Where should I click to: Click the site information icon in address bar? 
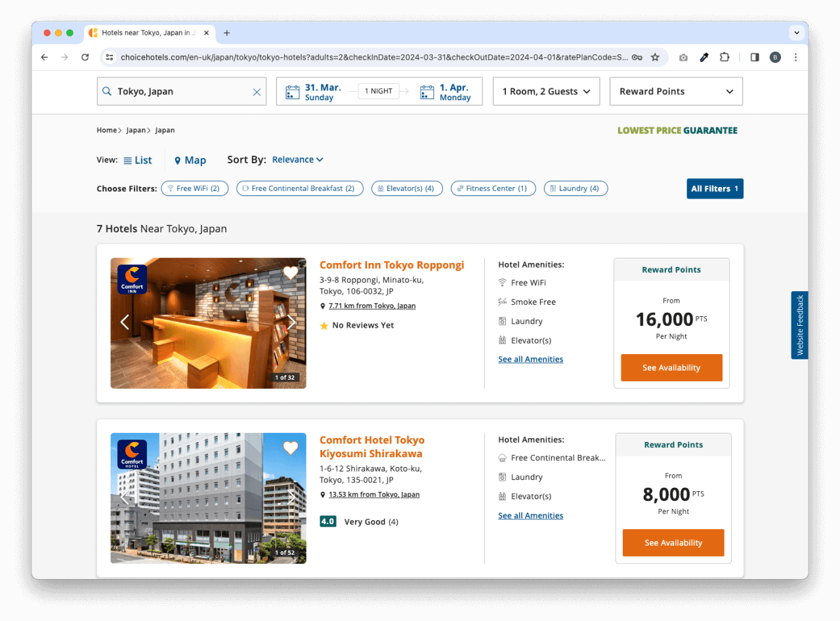pos(110,57)
